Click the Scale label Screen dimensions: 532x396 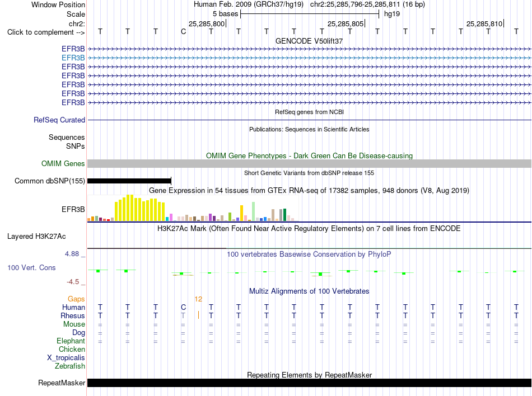click(76, 14)
